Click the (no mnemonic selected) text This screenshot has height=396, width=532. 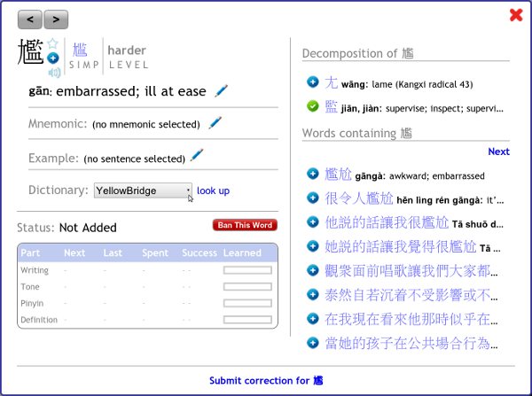coord(146,124)
